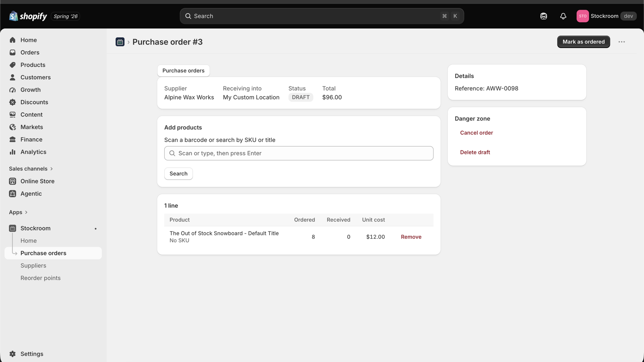The height and width of the screenshot is (362, 644).
Task: Click the Stockroom breadcrumb icon beside page title
Action: [x=120, y=42]
